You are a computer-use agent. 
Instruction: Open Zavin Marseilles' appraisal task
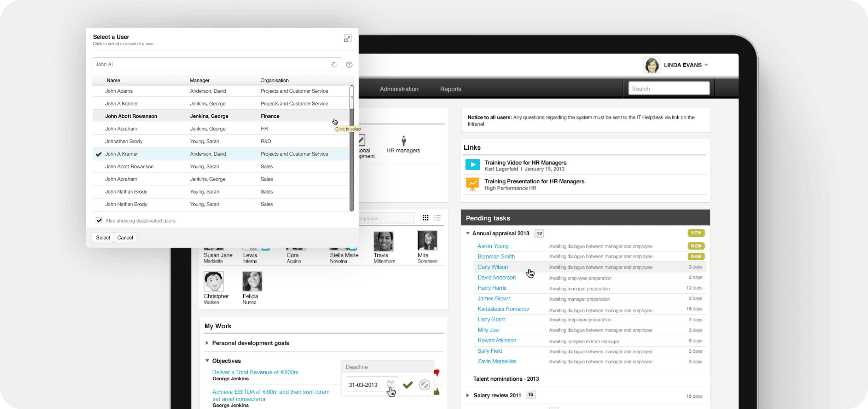pos(497,361)
